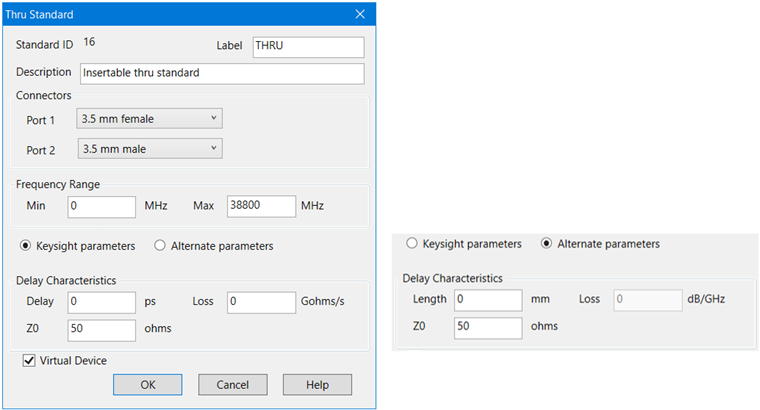Screen dimensions: 760x410
Task: Click the Description field 'Insertable thru standard'
Action: (x=222, y=74)
